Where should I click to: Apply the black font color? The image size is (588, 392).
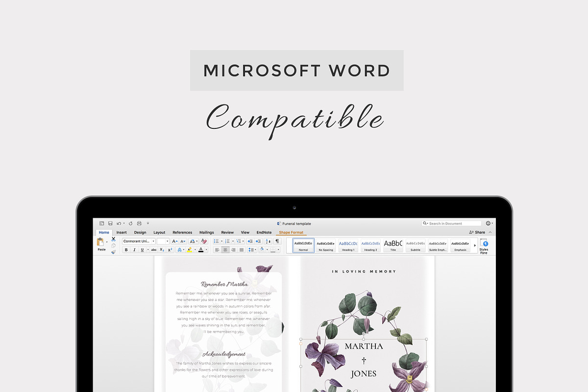coord(200,250)
